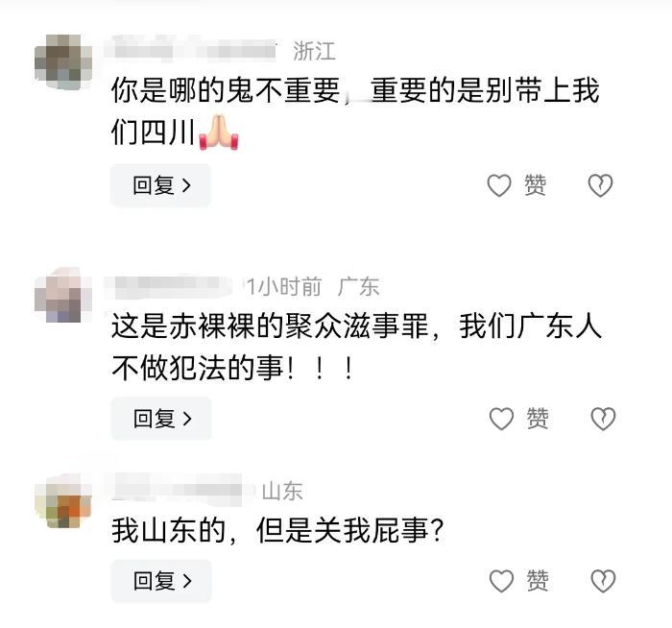This screenshot has width=672, height=628.
Task: Select the comment text about 聚众滋事罪
Action: pyautogui.click(x=356, y=348)
